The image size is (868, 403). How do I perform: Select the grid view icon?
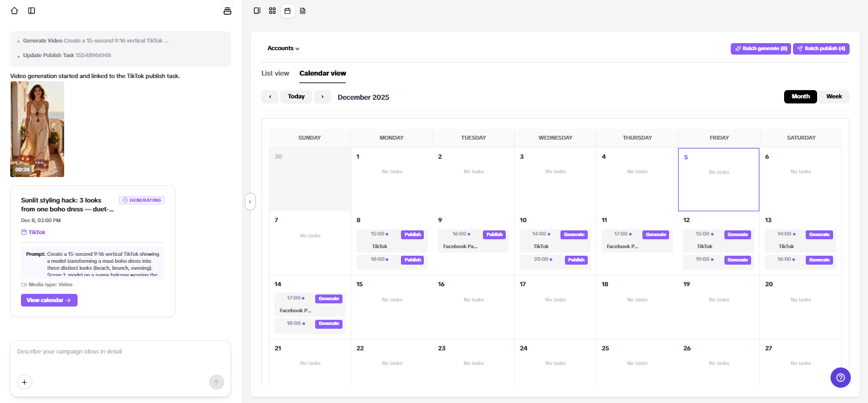coord(272,11)
